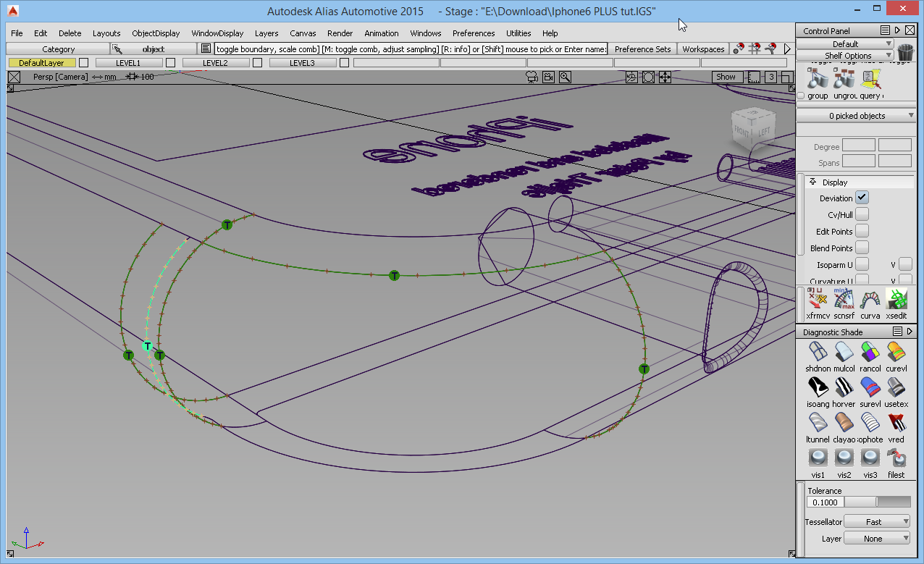Viewport: 924px width, 564px height.
Task: Enable the Edit Points checkbox
Action: [x=862, y=231]
